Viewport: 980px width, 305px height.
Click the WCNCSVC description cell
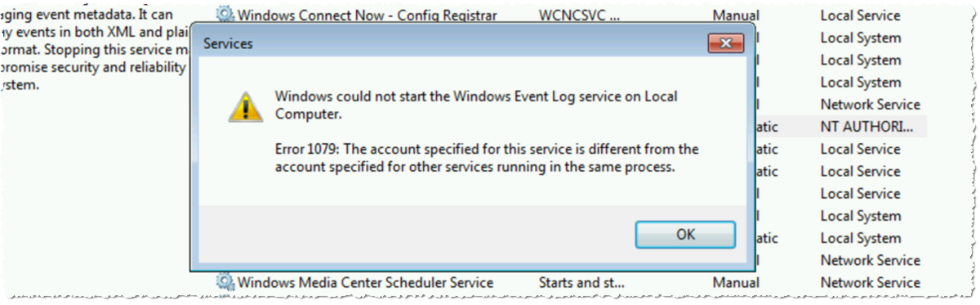[x=579, y=16]
